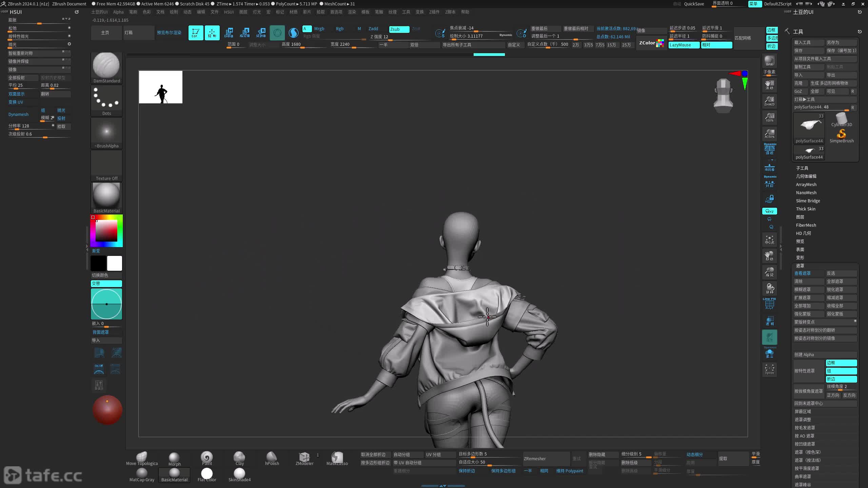Click the 全部遮罩 mask all button
This screenshot has height=488, width=868.
(841, 281)
